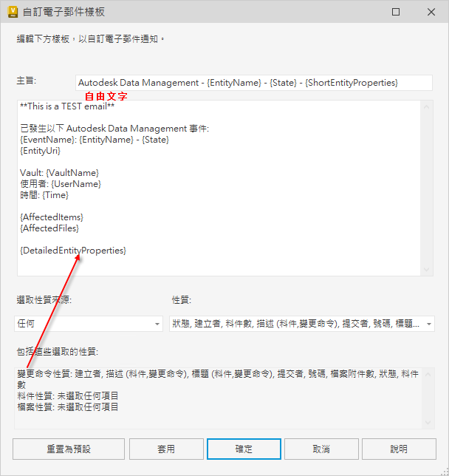Click the body text scrollbar down arrow

(x=427, y=269)
